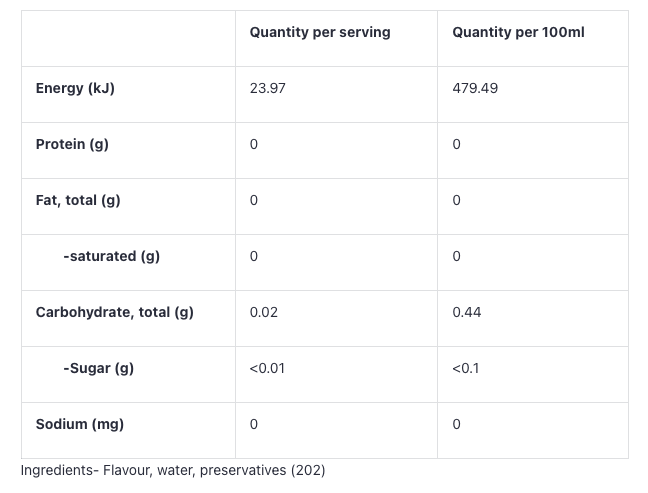Select the <0.1 sugar per 100ml value
The height and width of the screenshot is (493, 648).
point(466,368)
